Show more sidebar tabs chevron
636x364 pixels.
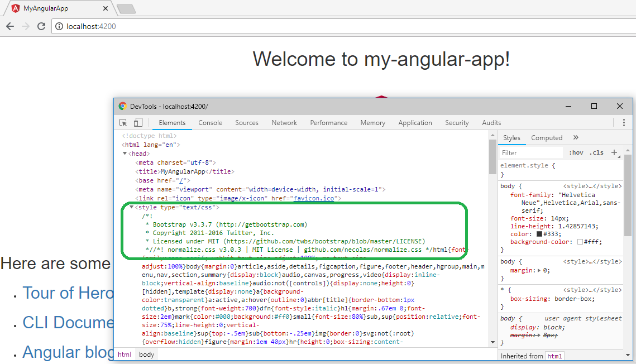(576, 137)
